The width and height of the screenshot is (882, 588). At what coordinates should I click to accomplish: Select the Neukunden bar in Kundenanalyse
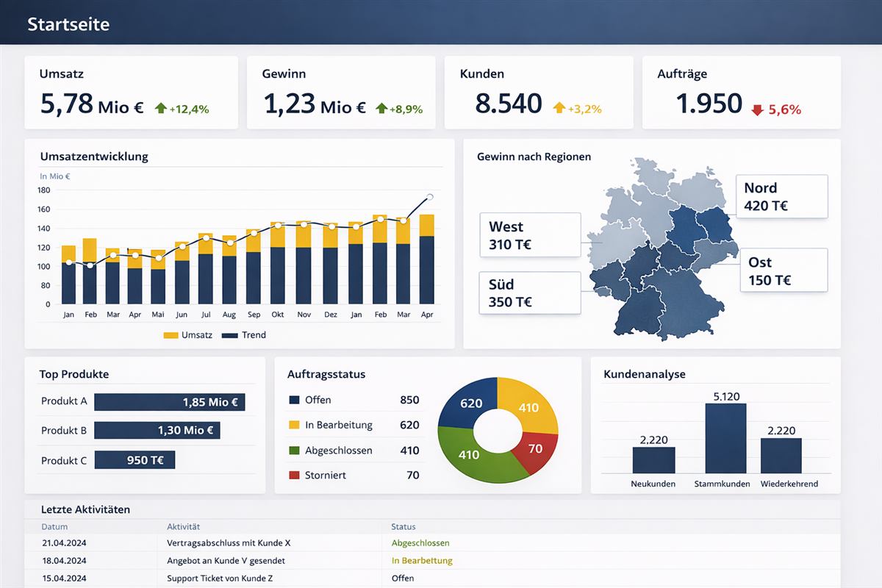tap(653, 460)
